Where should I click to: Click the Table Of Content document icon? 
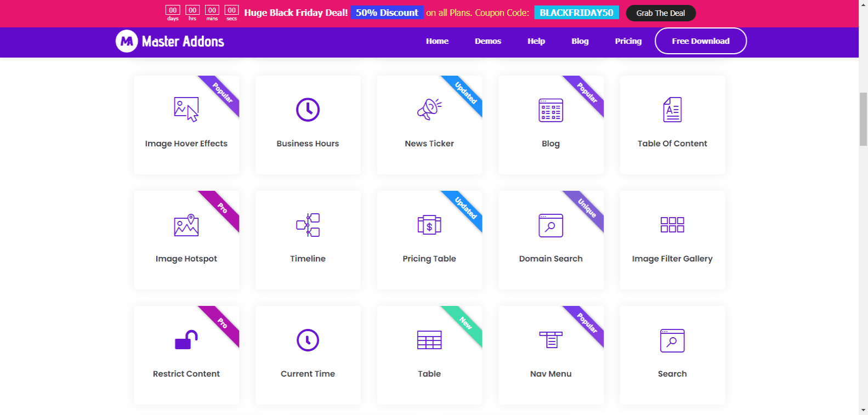coord(672,110)
